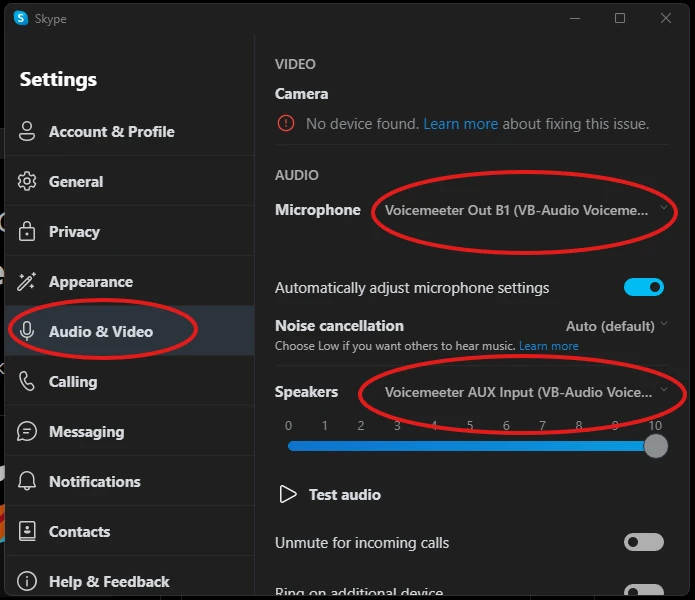
Task: Click the info icon beside Help & Feedback
Action: coord(27,581)
